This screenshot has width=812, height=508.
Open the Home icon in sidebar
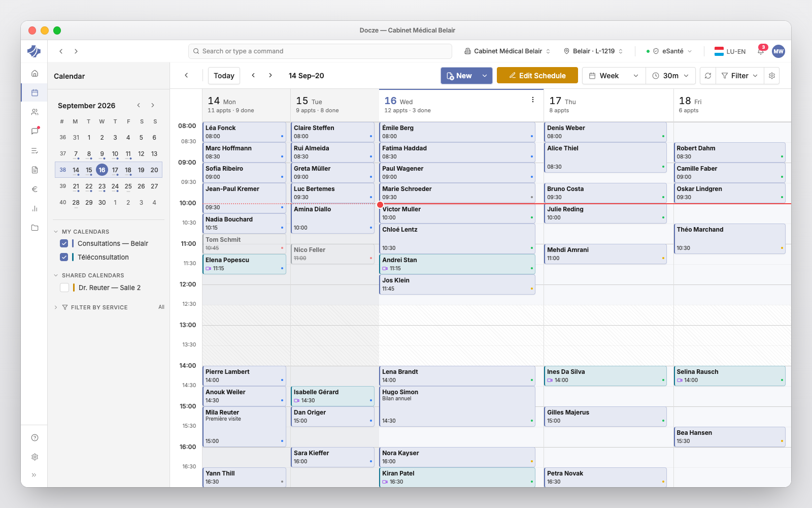(35, 73)
